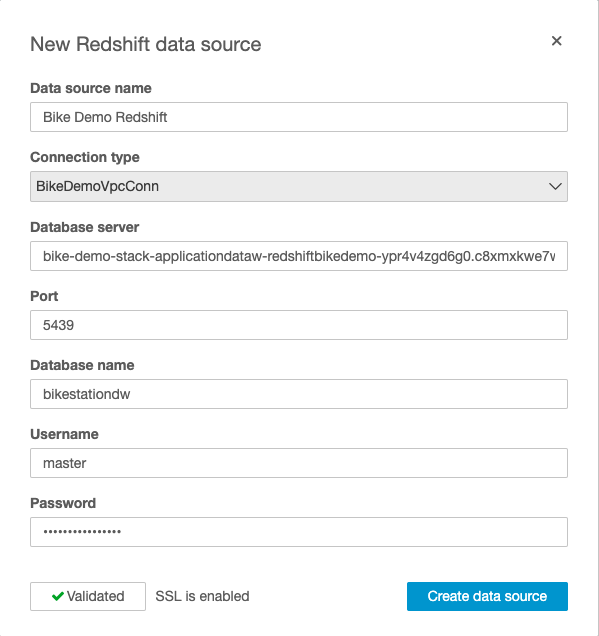
Task: Close the New Redshift data source dialog
Action: click(556, 41)
